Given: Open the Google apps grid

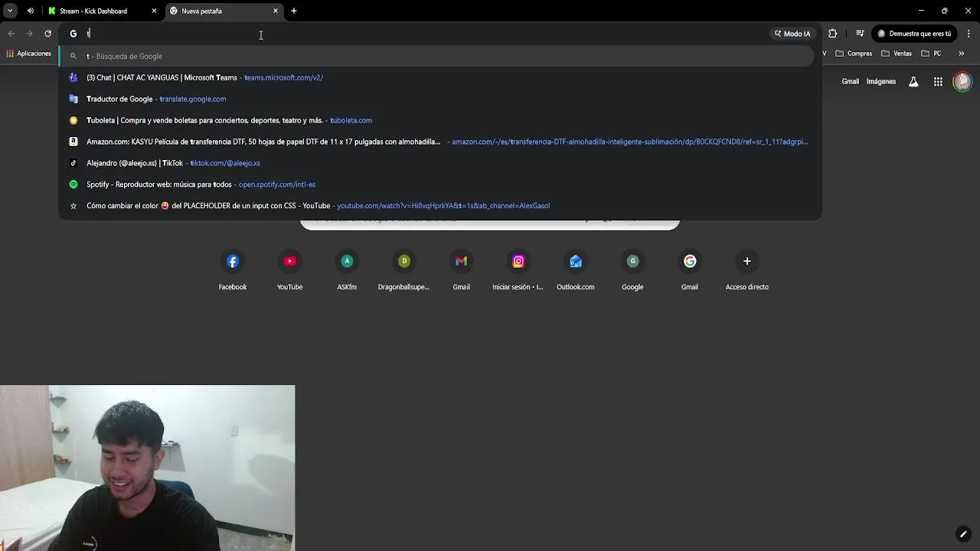Looking at the screenshot, I should tap(938, 82).
